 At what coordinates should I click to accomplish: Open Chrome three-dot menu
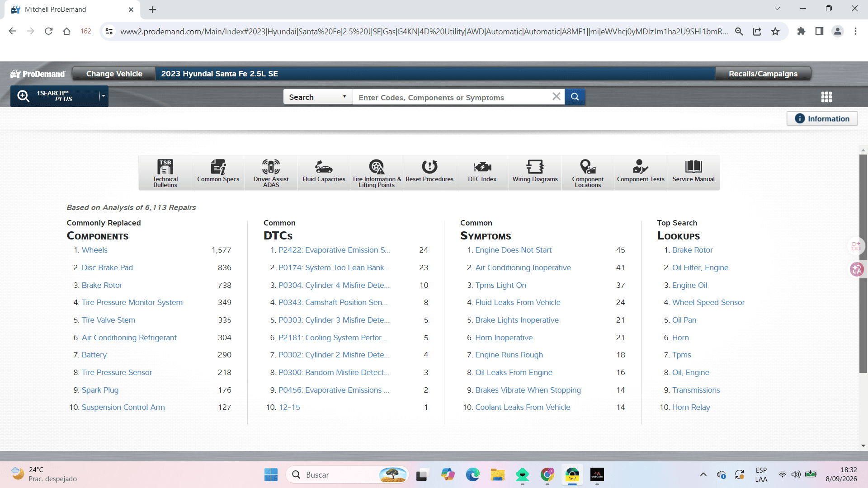[x=855, y=31]
